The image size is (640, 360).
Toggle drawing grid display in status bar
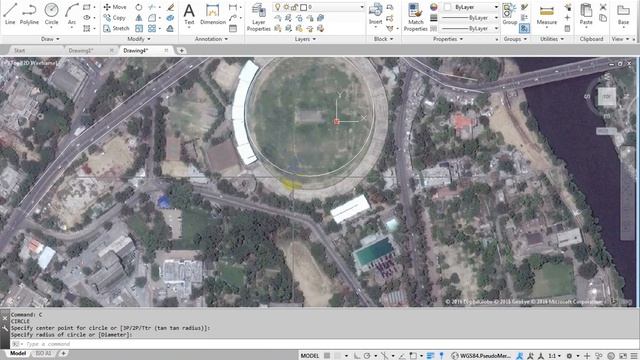click(x=327, y=356)
